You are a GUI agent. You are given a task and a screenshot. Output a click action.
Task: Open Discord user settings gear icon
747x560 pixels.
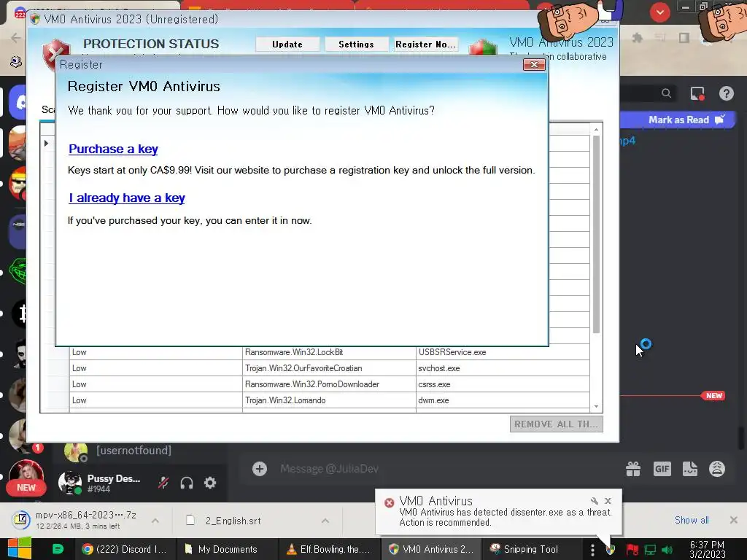click(x=210, y=483)
